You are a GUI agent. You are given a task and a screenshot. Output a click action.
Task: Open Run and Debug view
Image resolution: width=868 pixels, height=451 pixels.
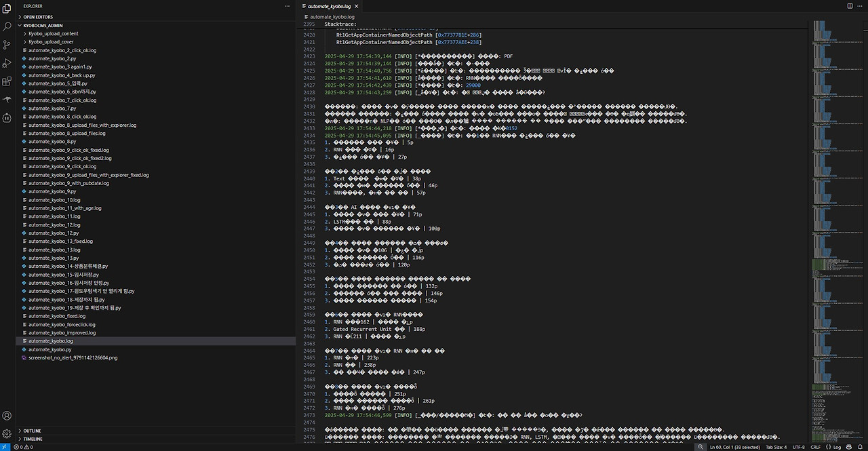click(7, 63)
